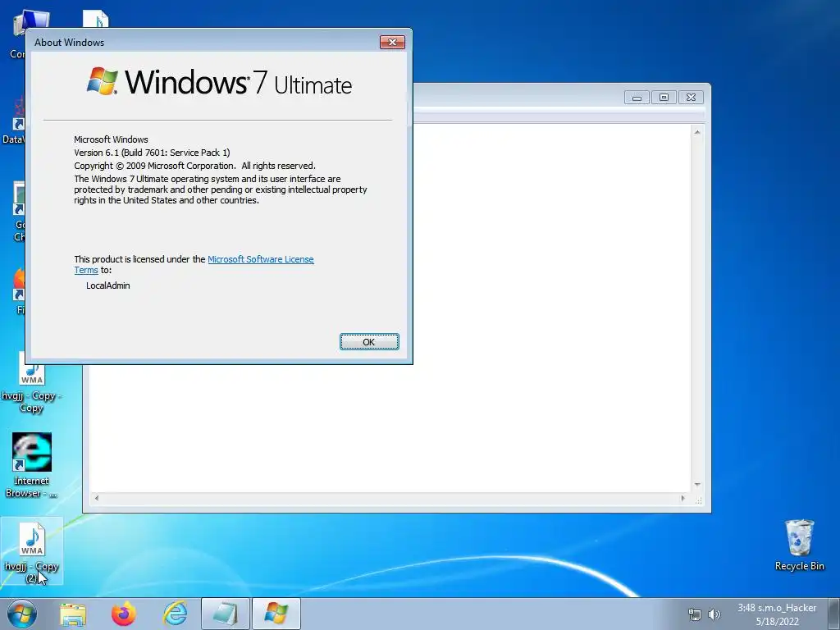Switch to the Notepad taskbar button
This screenshot has height=630, width=840.
[225, 614]
